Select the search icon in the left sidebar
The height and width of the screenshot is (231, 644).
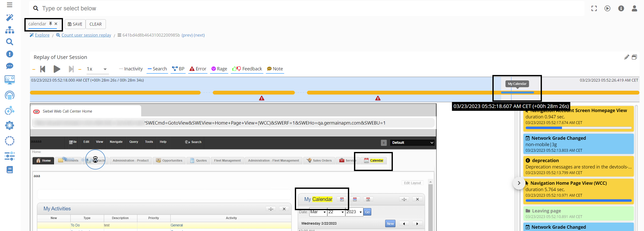9,42
